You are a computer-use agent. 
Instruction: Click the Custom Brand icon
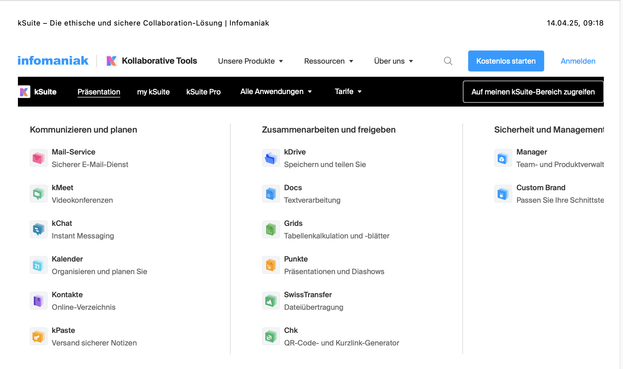[503, 194]
